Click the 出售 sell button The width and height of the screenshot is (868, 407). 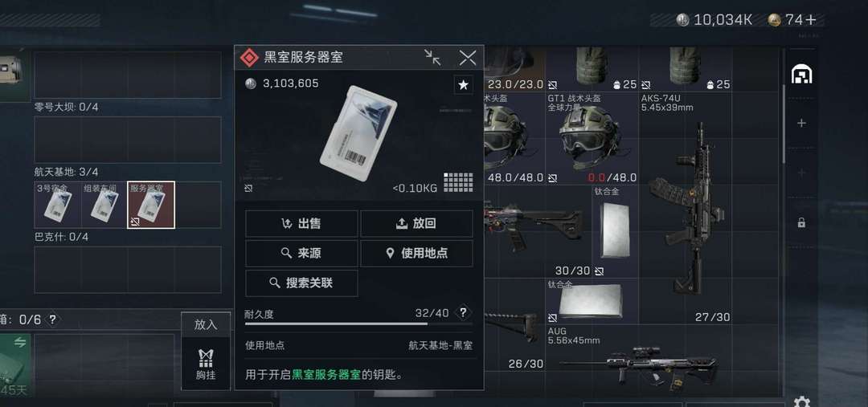coord(301,223)
